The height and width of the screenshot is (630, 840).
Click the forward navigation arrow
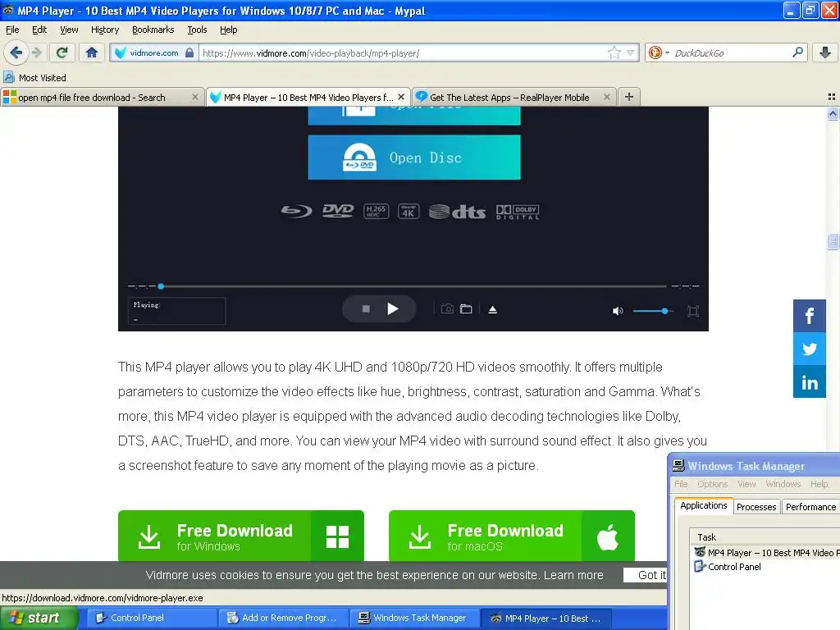point(36,52)
